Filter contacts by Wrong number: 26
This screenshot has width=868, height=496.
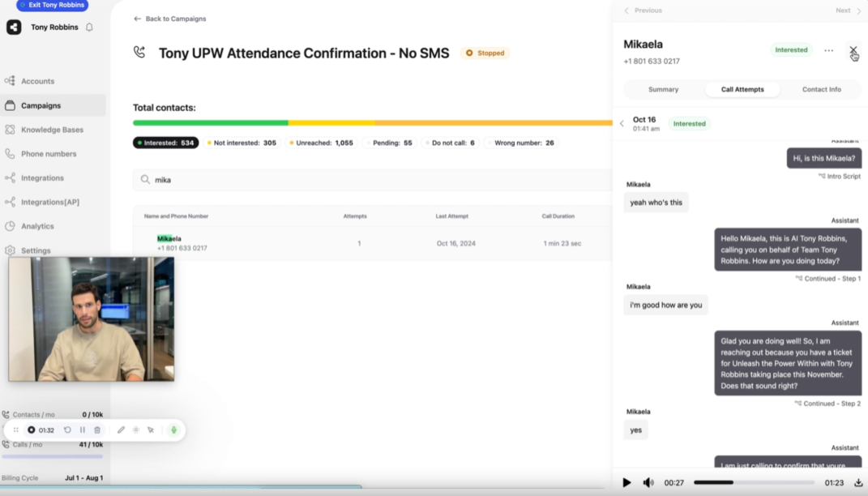[521, 143]
